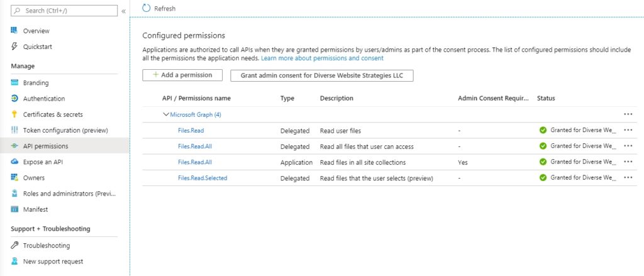The width and height of the screenshot is (644, 276).
Task: Open Certificates & secrets page
Action: (53, 114)
